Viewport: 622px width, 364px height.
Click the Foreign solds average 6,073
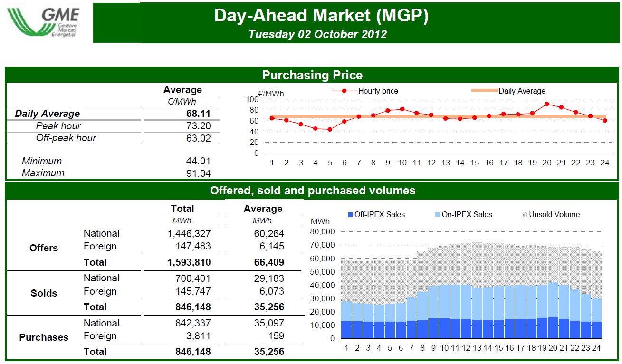tap(273, 291)
